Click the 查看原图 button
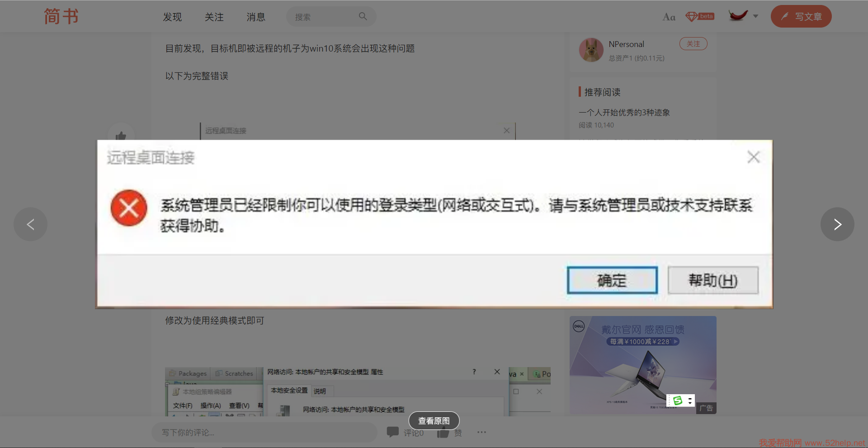 tap(434, 421)
